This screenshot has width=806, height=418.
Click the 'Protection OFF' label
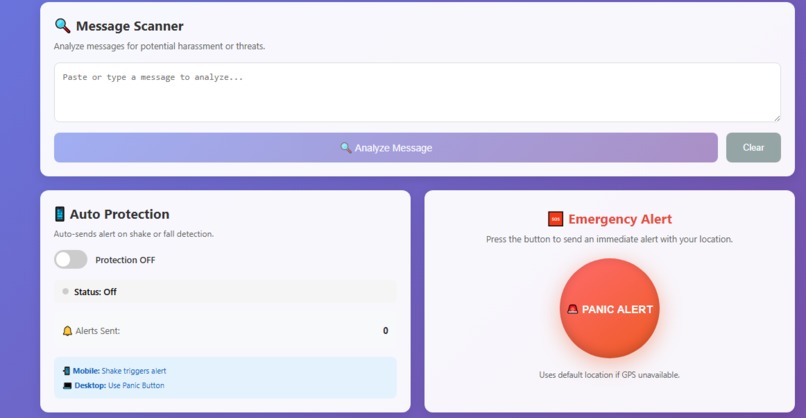pos(125,260)
